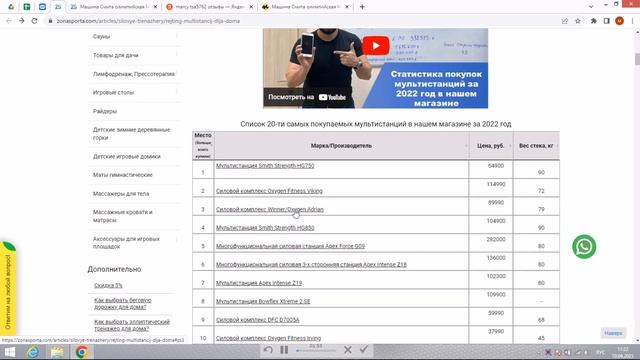This screenshot has width=640, height=360.
Task: Confirm recording with the checkmark icon
Action: (x=364, y=349)
